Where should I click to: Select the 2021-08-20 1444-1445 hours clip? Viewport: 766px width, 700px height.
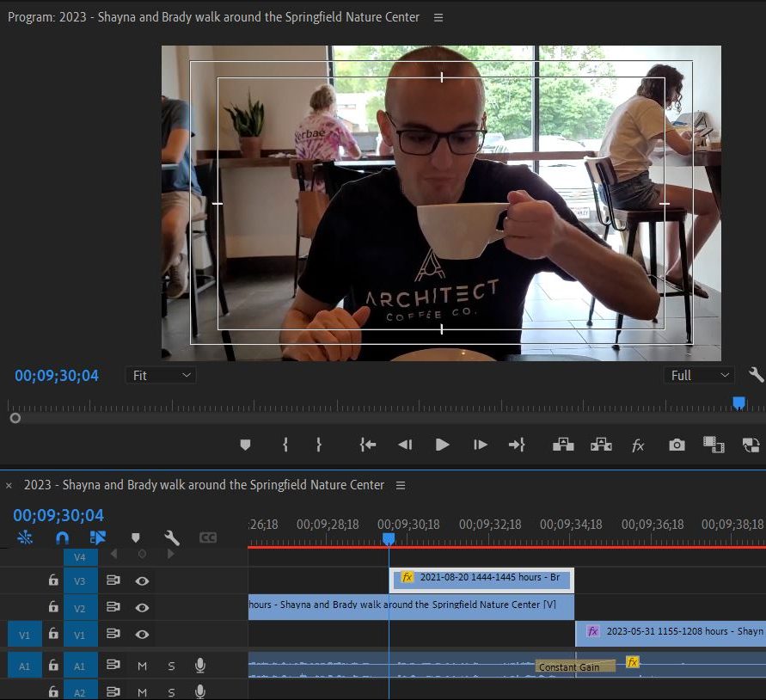481,580
